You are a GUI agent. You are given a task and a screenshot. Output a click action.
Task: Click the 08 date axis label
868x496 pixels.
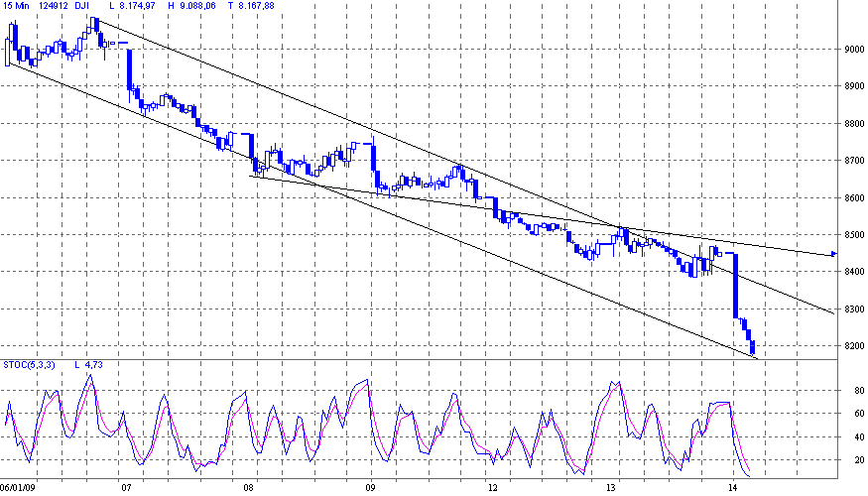pyautogui.click(x=248, y=488)
